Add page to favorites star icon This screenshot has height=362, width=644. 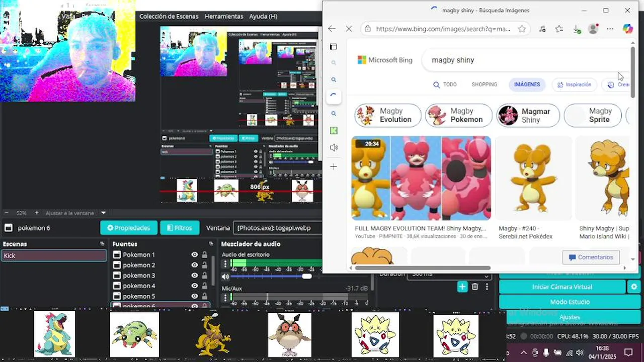point(522,29)
